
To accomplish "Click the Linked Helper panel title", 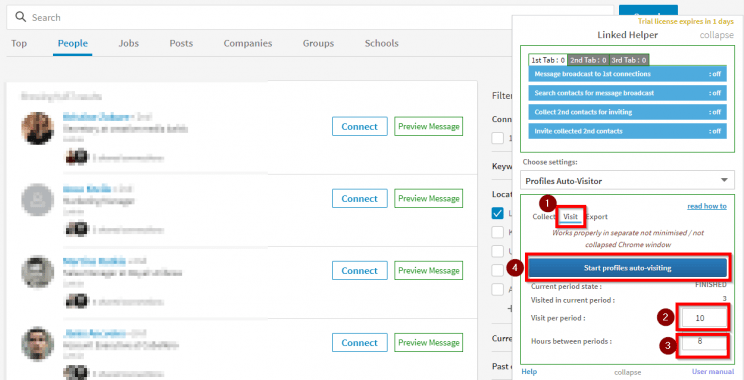I will [x=627, y=35].
